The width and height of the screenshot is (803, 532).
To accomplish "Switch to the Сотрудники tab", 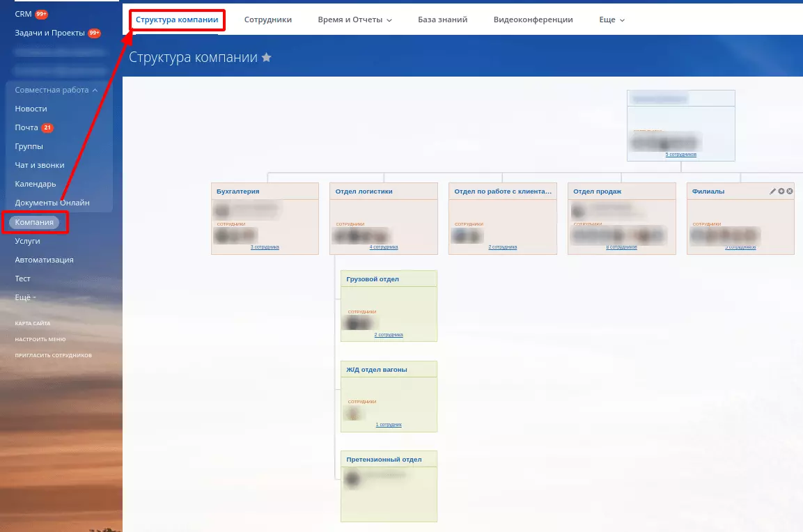I will [x=268, y=19].
